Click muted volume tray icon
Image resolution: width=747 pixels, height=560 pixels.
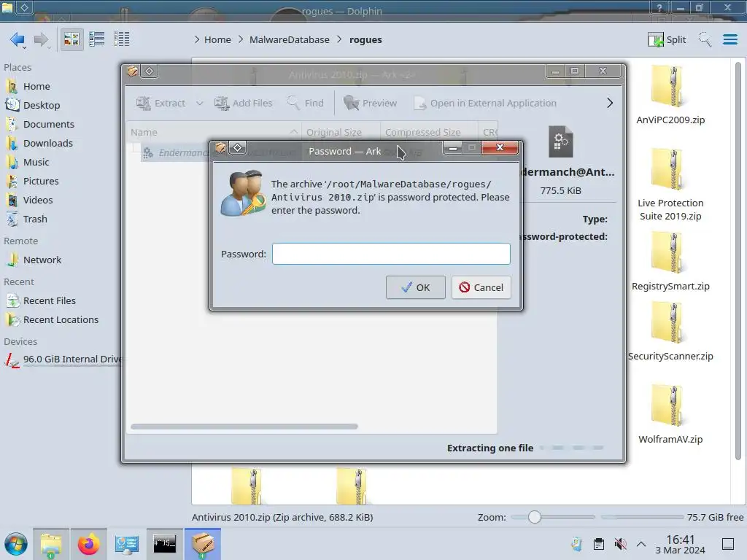[620, 544]
